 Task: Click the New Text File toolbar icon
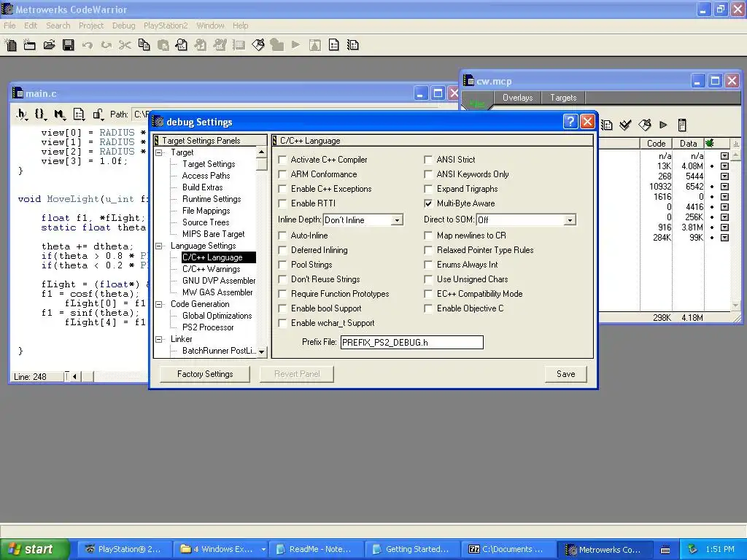coord(10,45)
